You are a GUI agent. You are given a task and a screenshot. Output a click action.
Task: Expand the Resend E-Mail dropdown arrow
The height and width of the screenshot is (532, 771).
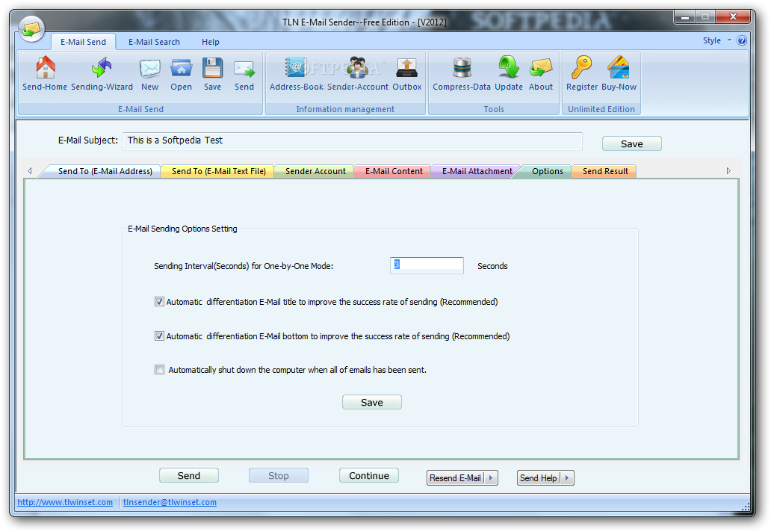tap(491, 478)
